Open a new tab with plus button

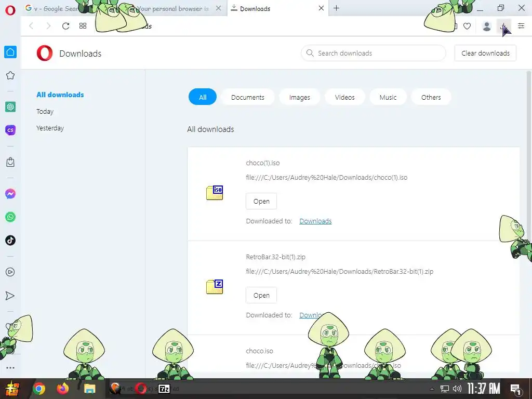pos(336,8)
